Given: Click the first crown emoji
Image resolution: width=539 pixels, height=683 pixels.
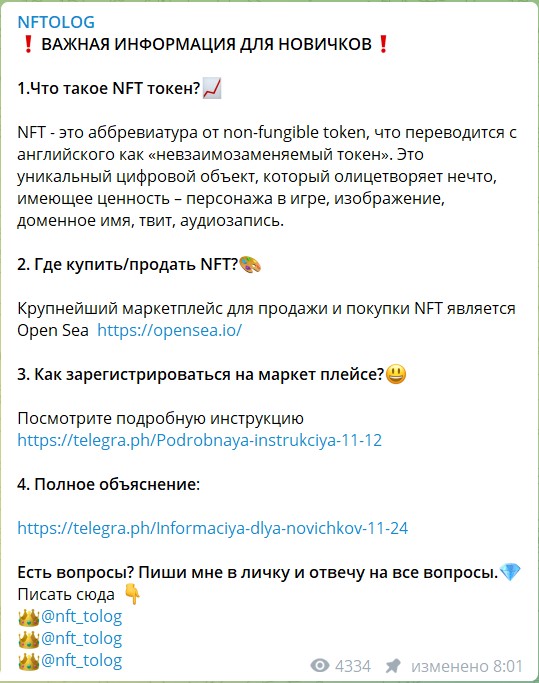Looking at the screenshot, I should (x=29, y=617).
